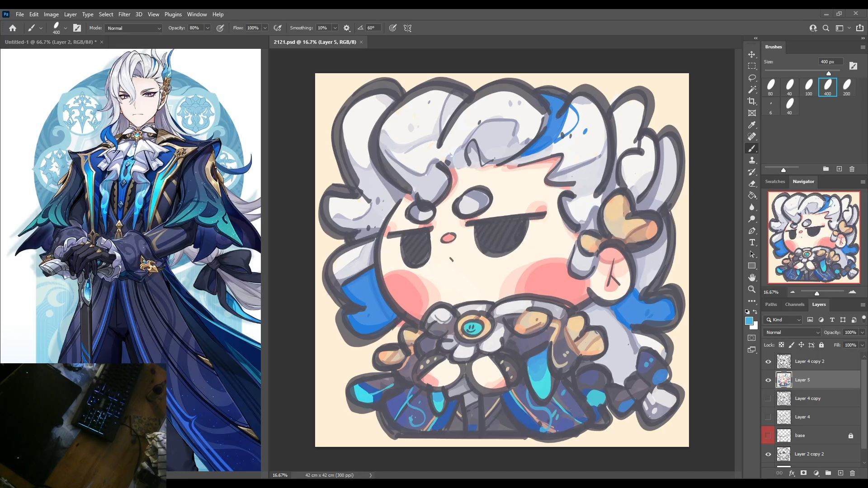
Task: Select the History Brush tool
Action: [752, 172]
